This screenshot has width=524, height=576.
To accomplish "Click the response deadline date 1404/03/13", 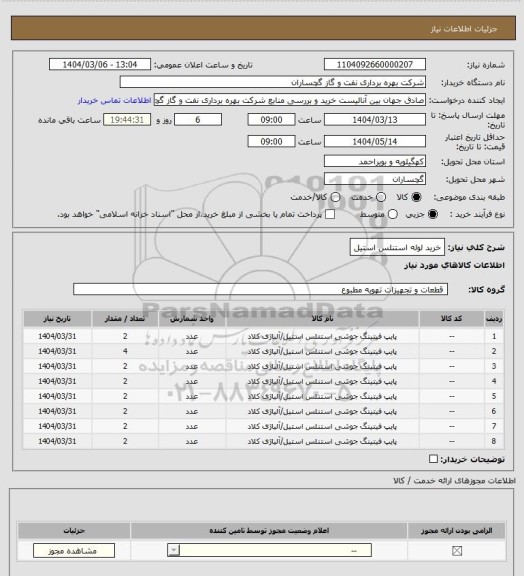I will pos(375,120).
